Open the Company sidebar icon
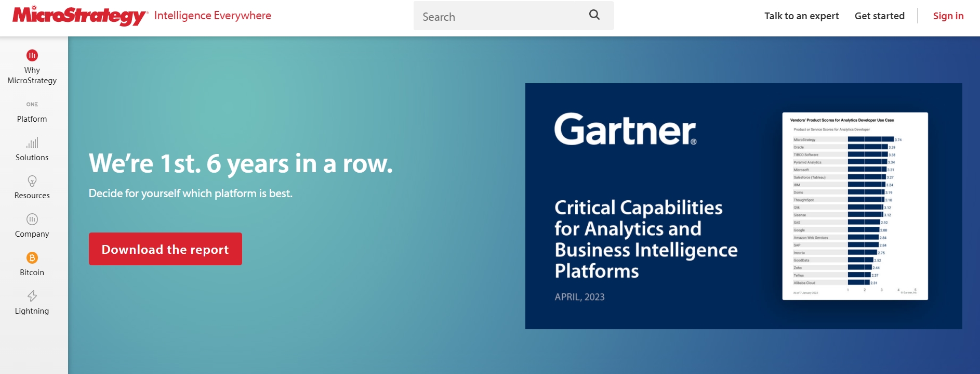The height and width of the screenshot is (374, 980). coord(32,219)
